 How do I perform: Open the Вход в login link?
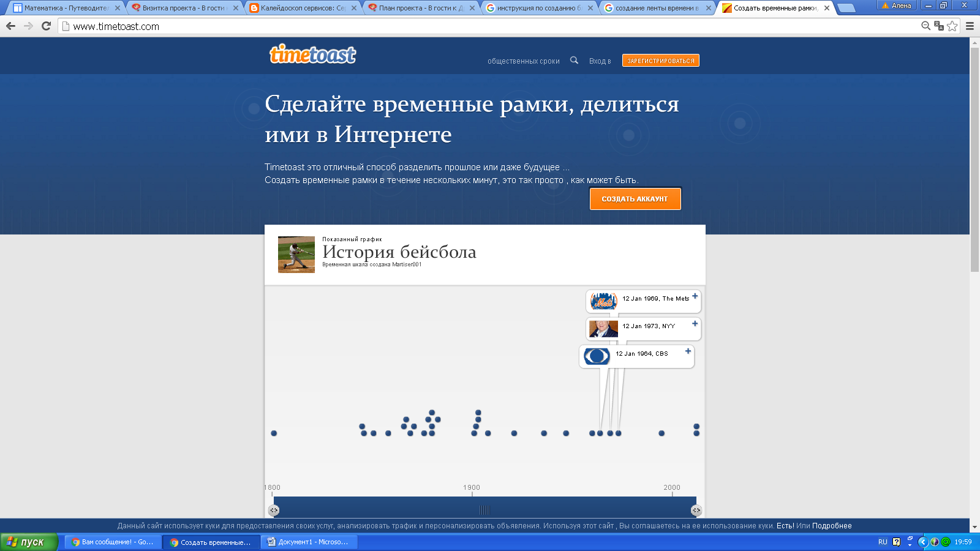click(600, 61)
